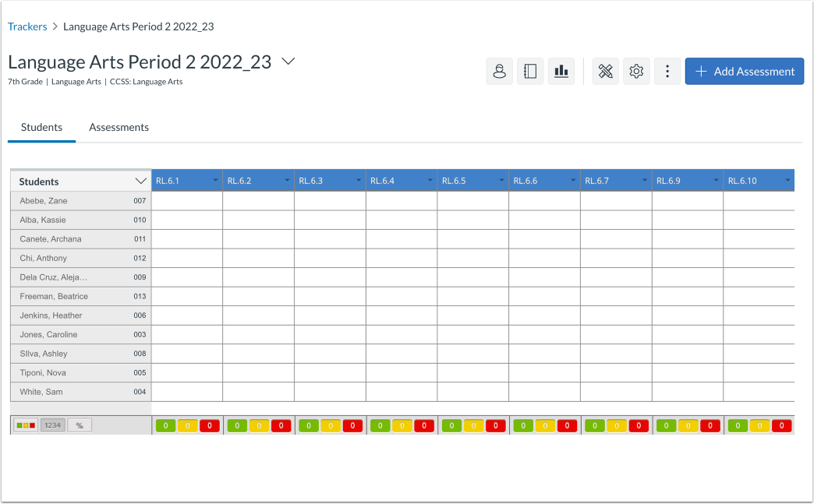814x504 pixels.
Task: Open the bar chart reports icon
Action: coord(561,71)
